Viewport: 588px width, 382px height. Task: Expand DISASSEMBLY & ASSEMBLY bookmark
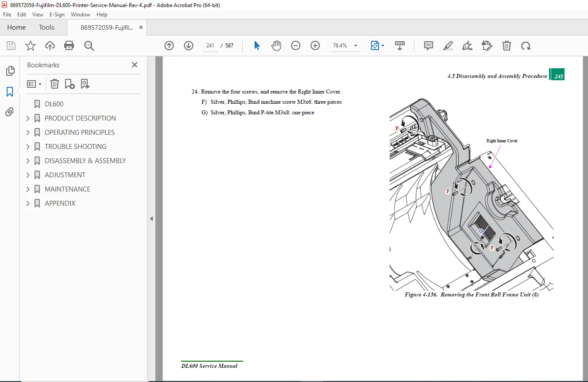pos(28,161)
